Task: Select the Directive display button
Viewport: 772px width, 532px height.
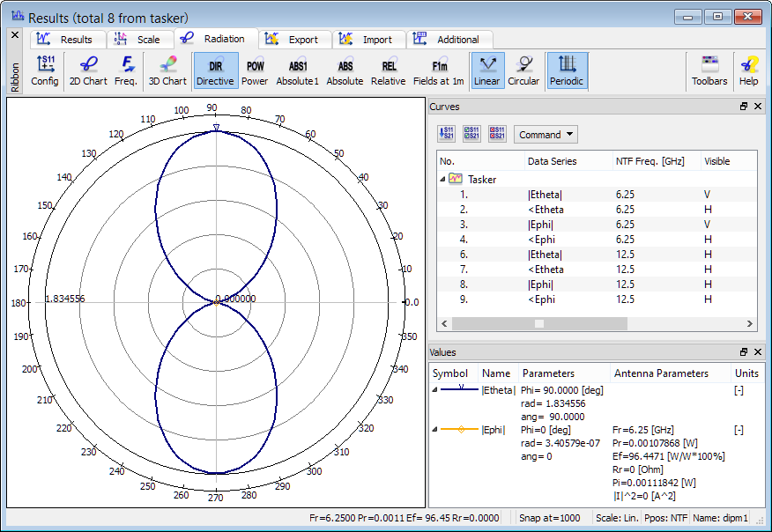Action: click(215, 70)
